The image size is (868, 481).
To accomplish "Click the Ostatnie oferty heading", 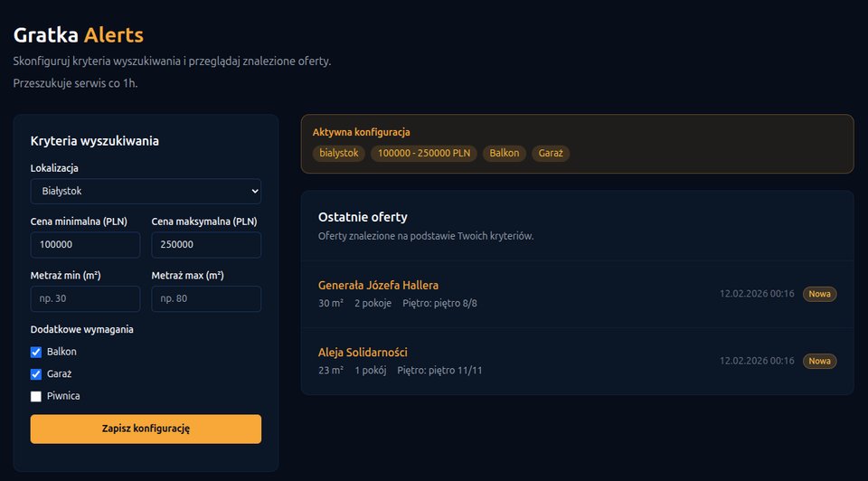I will coord(363,217).
